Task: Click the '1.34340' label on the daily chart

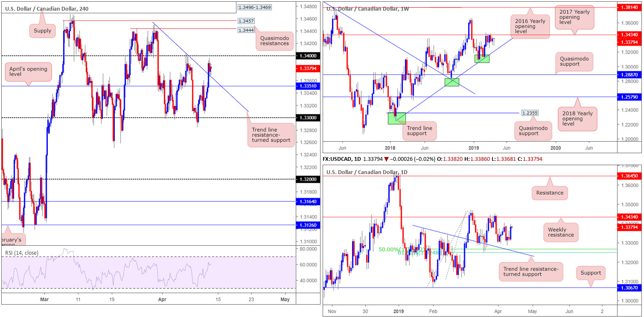Action: 629,217
